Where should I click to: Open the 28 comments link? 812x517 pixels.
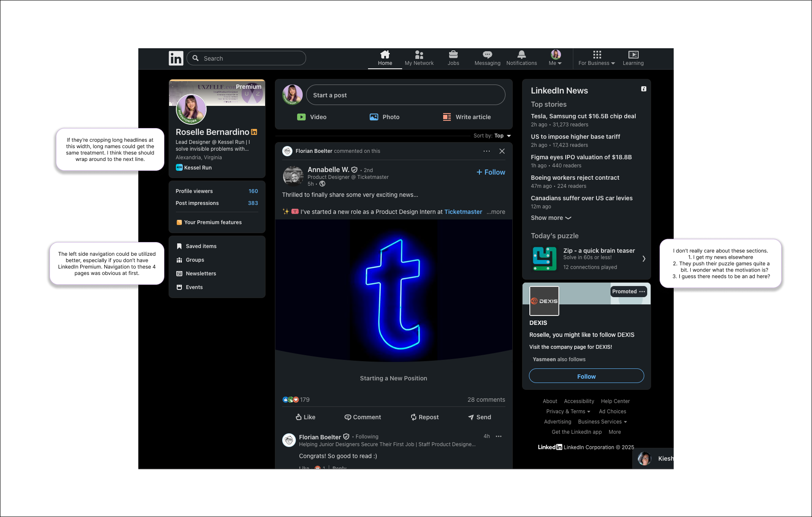click(x=486, y=400)
